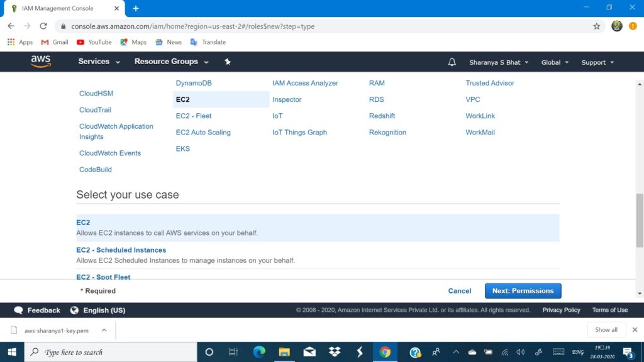The height and width of the screenshot is (362, 644).
Task: Select the Trusted Advisor service
Action: coord(489,83)
